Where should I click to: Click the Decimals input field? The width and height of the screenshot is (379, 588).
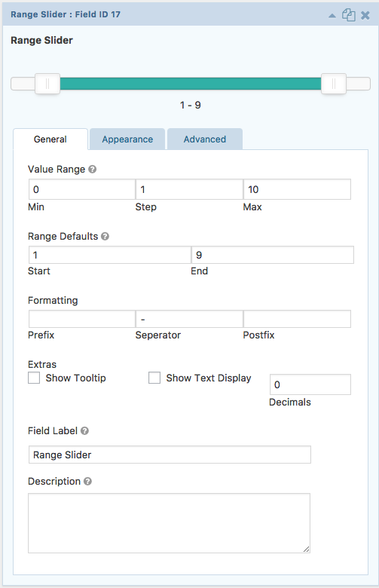310,384
